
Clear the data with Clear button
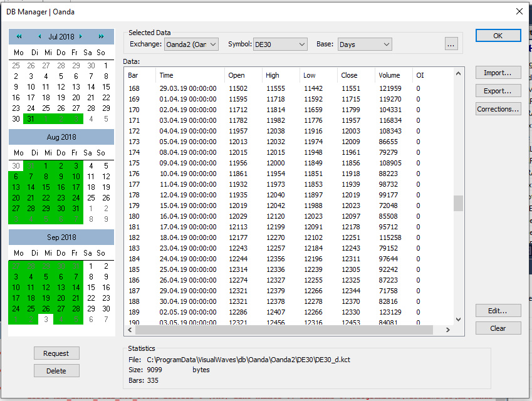click(498, 328)
